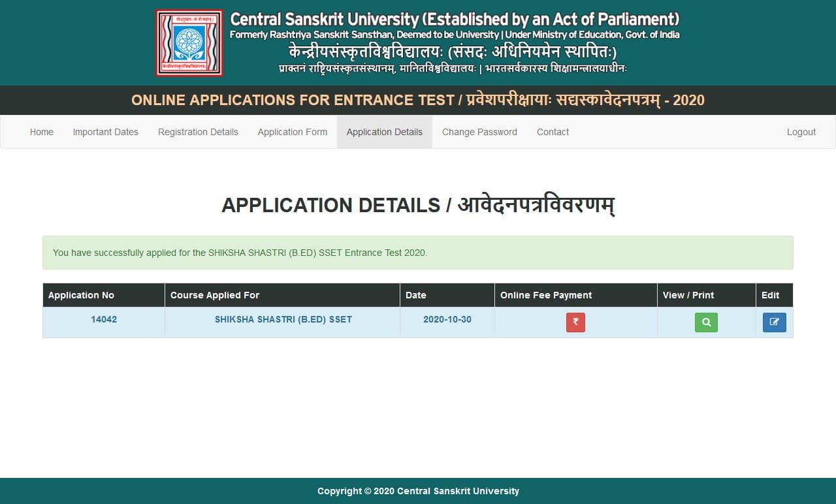The height and width of the screenshot is (504, 836).
Task: Open the Important Dates page
Action: [105, 132]
